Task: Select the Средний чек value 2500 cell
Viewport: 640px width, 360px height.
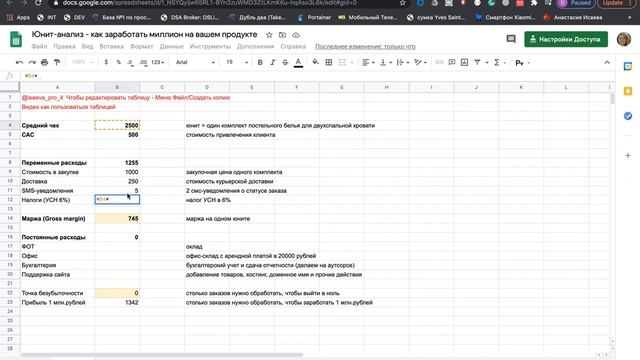Action: pos(117,125)
